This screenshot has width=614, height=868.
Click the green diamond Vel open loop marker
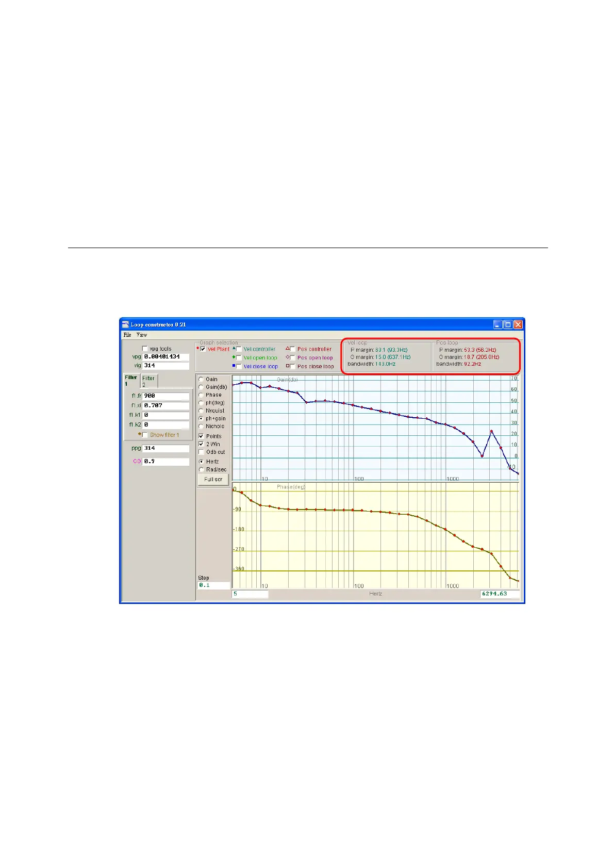point(234,357)
